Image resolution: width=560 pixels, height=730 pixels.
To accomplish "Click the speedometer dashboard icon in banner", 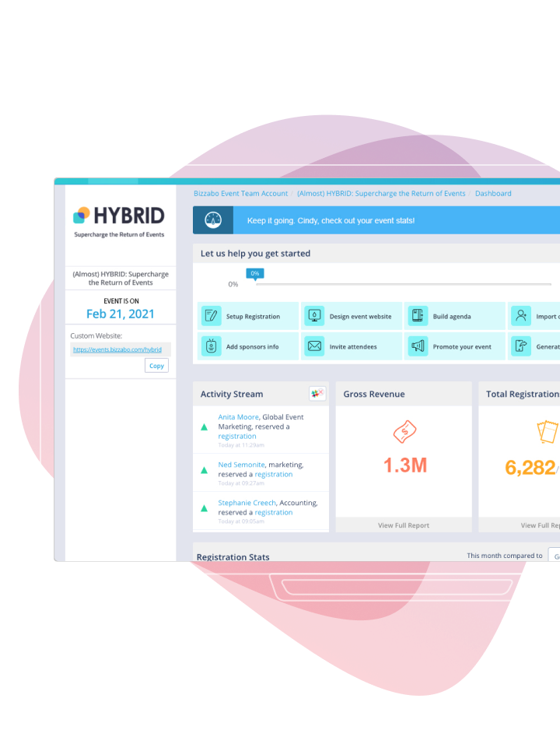I will pos(213,220).
